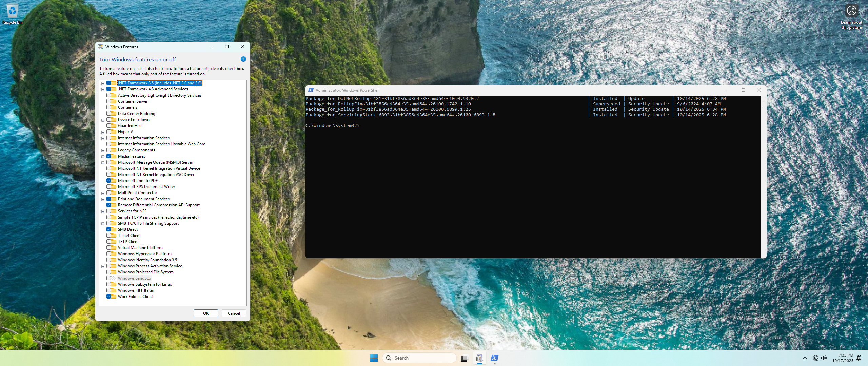This screenshot has width=868, height=366.
Task: Expand the Hyper-V tree node
Action: (103, 132)
